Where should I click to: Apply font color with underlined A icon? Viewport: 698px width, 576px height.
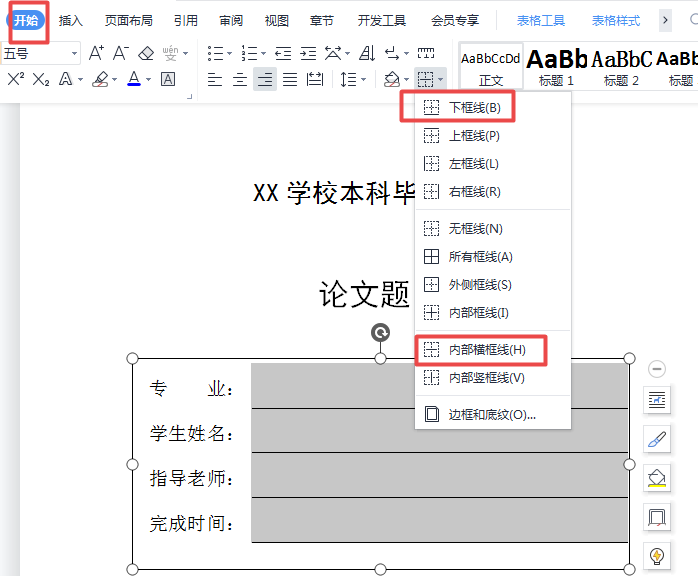pos(134,79)
